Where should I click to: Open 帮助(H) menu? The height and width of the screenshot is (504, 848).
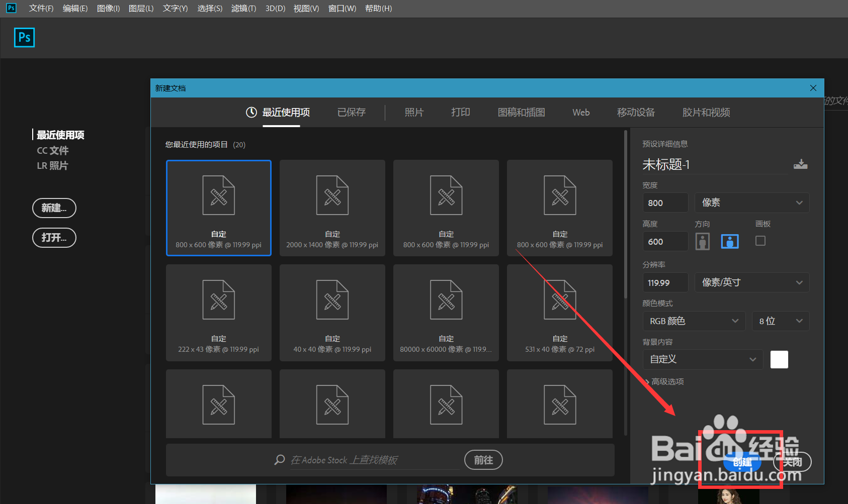(378, 9)
